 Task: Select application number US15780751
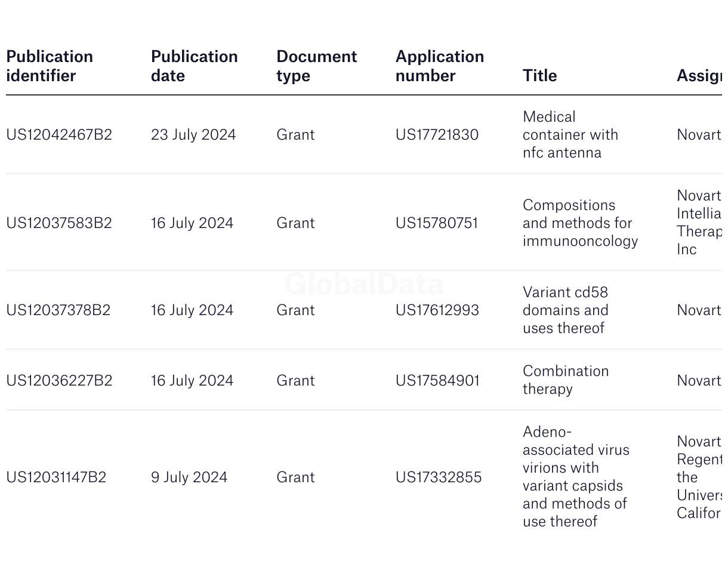[x=437, y=223]
